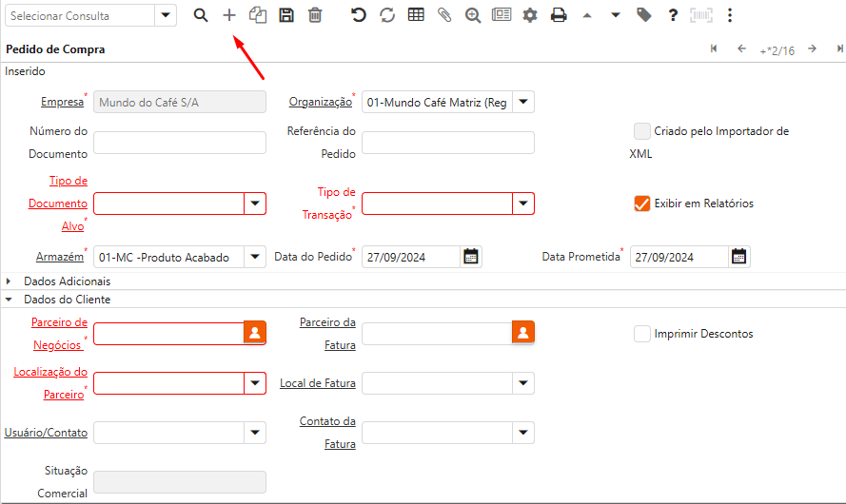Open calendar picker for Data do Pedido
The height and width of the screenshot is (504, 846).
[x=470, y=257]
